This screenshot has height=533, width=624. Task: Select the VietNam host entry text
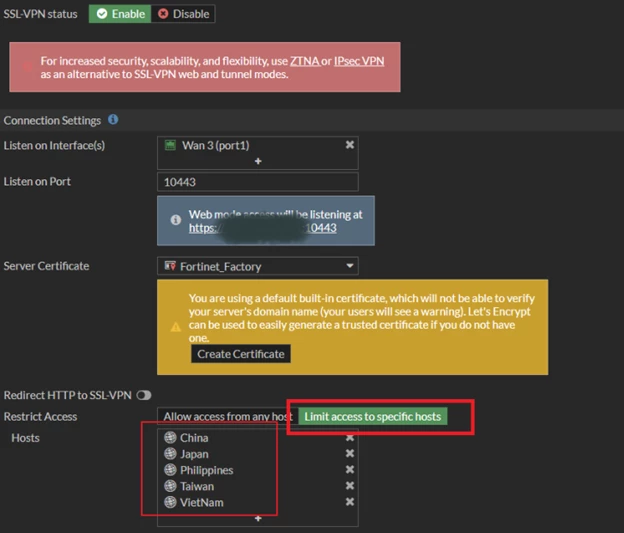tap(202, 503)
